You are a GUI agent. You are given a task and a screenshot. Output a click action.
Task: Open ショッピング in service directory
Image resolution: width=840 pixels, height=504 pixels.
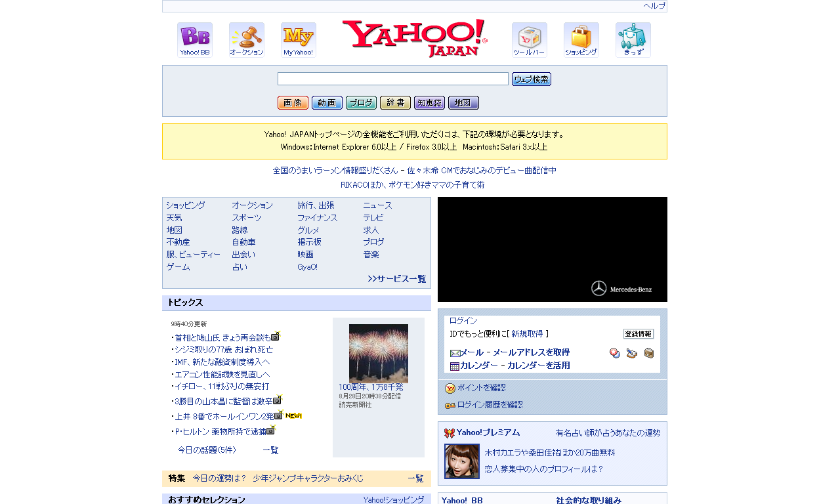tap(186, 205)
